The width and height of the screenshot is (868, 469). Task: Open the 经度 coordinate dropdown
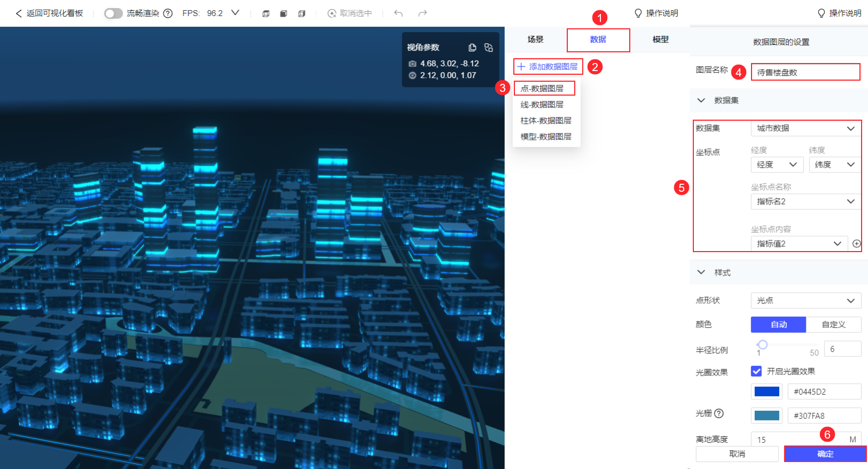pyautogui.click(x=777, y=165)
